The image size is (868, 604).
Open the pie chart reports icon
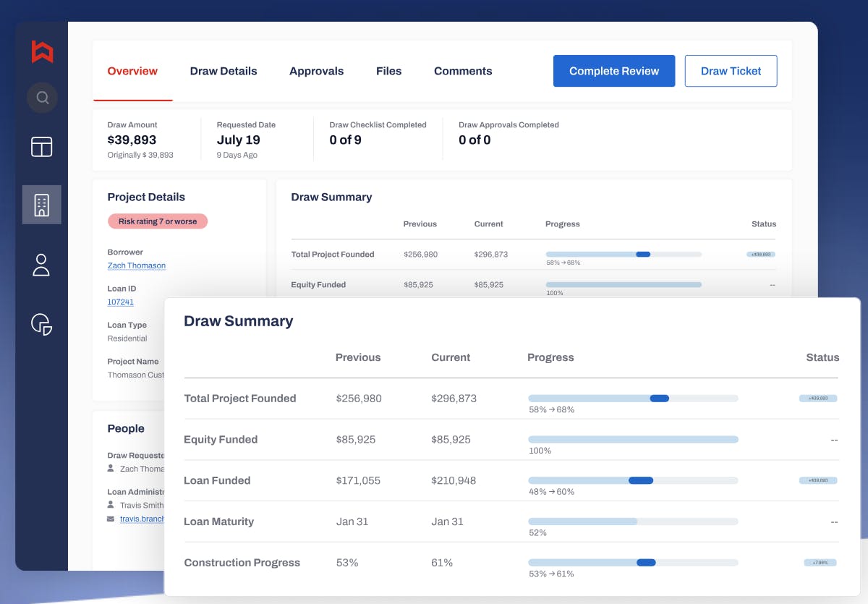pyautogui.click(x=42, y=324)
